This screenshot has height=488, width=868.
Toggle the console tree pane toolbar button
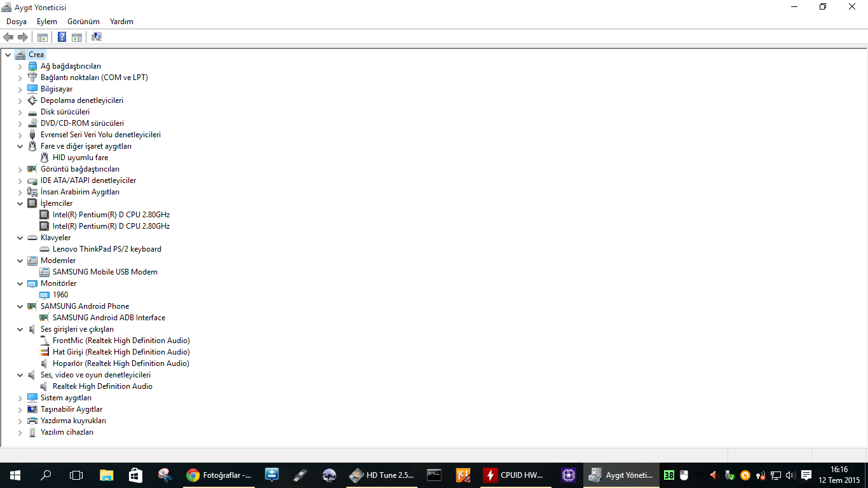coord(43,37)
